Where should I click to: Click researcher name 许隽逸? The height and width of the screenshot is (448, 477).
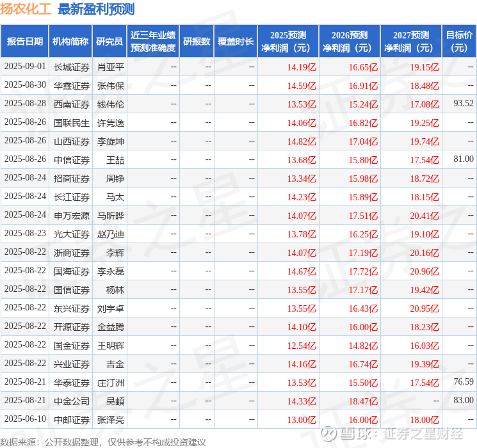pyautogui.click(x=111, y=123)
